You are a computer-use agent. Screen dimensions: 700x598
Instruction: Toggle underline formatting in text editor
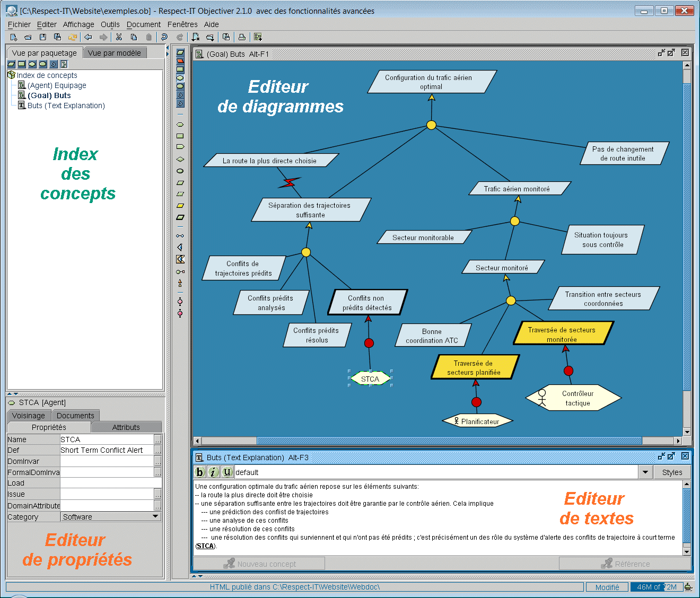(227, 472)
